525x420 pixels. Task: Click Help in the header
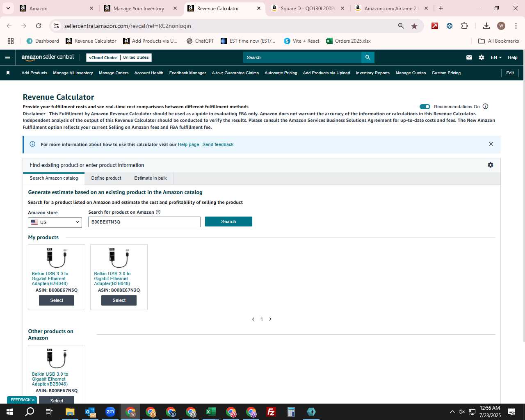(513, 57)
